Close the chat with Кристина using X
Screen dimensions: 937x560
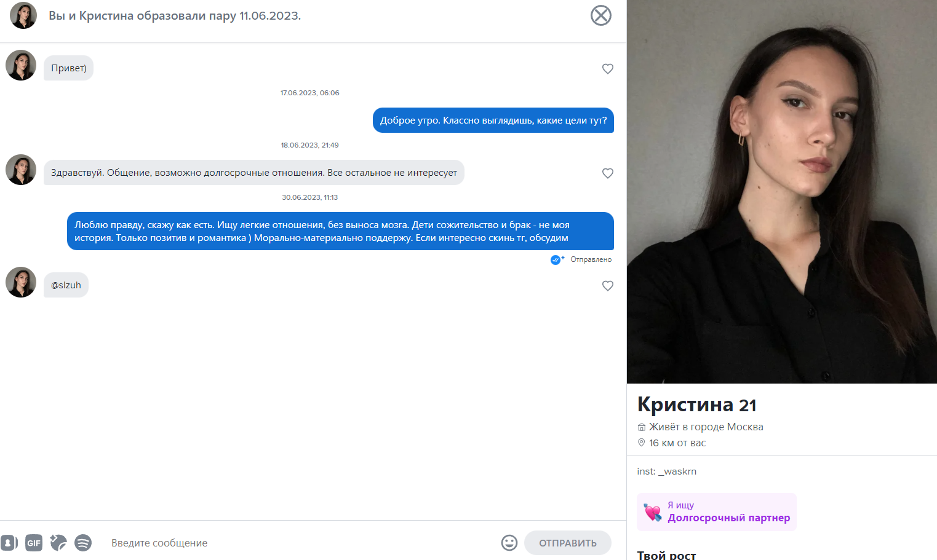click(x=601, y=15)
